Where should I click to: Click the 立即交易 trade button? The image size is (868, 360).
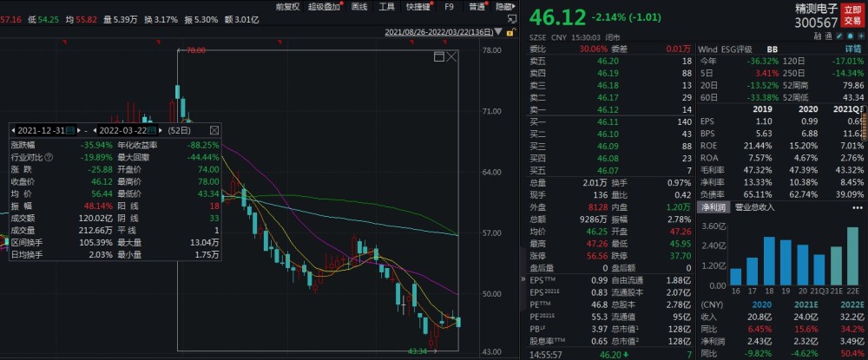coord(852,15)
